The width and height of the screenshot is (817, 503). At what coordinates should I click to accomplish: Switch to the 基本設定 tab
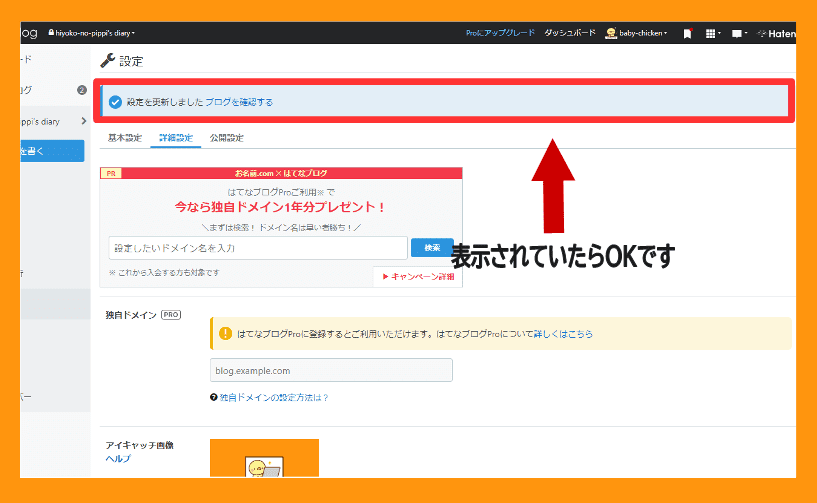(x=125, y=138)
